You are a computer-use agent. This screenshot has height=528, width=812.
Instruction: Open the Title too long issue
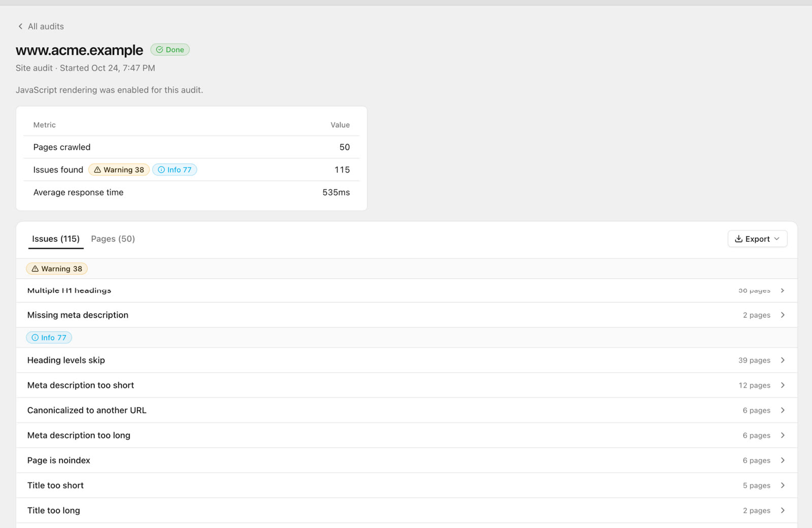click(407, 510)
